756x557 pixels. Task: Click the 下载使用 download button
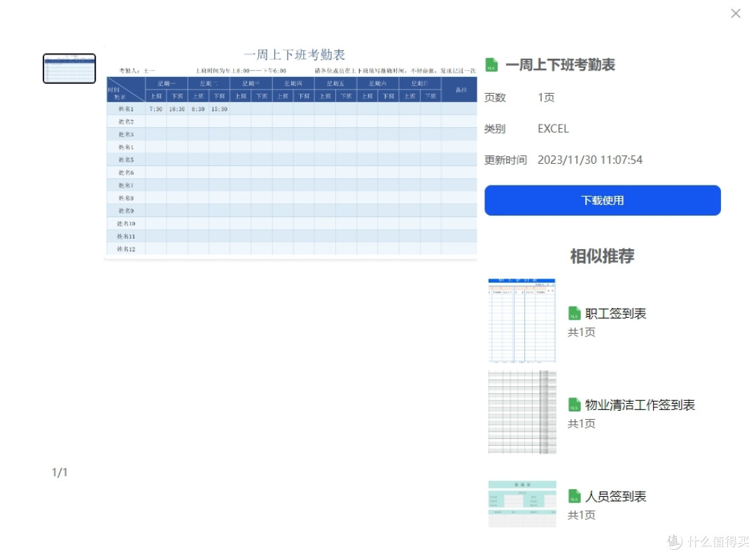coord(602,200)
